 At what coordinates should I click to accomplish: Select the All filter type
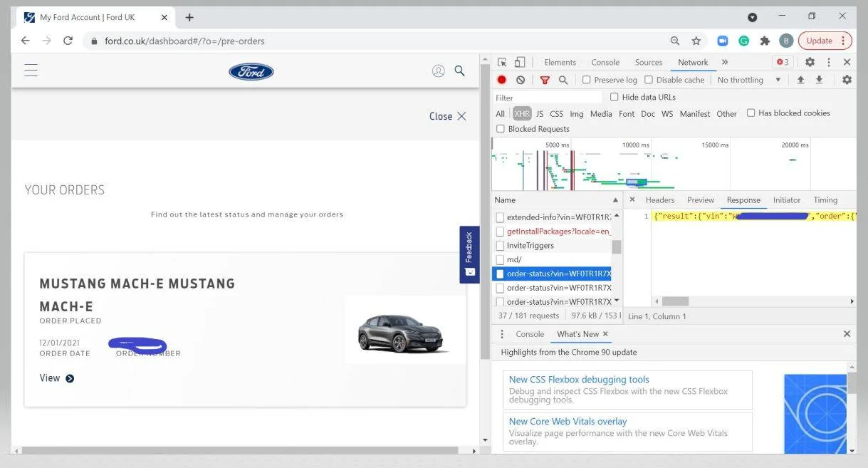coord(501,114)
